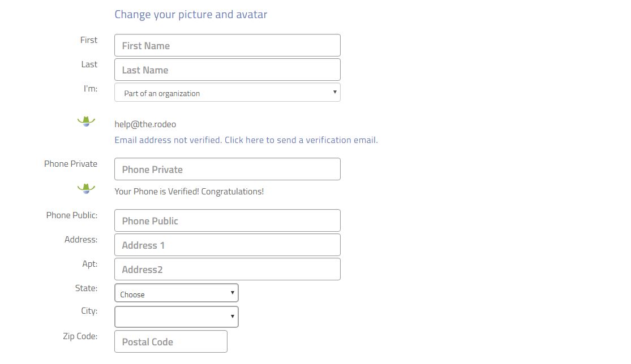This screenshot has width=631, height=364.
Task: Click into the Address 1 field
Action: 227,245
